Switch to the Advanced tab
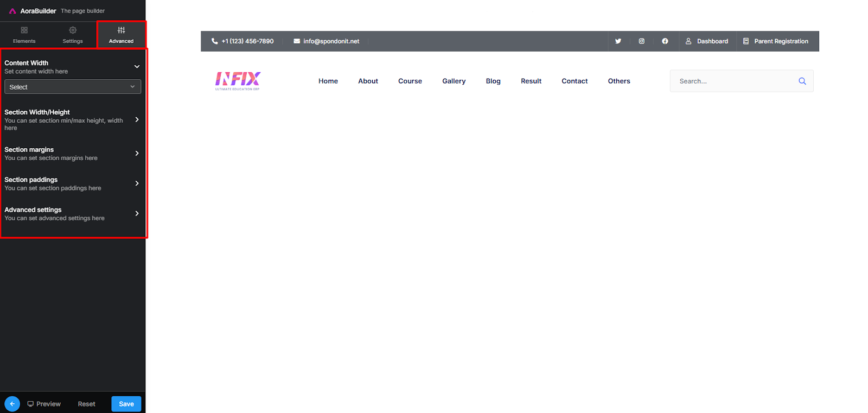This screenshot has width=868, height=413. point(121,35)
